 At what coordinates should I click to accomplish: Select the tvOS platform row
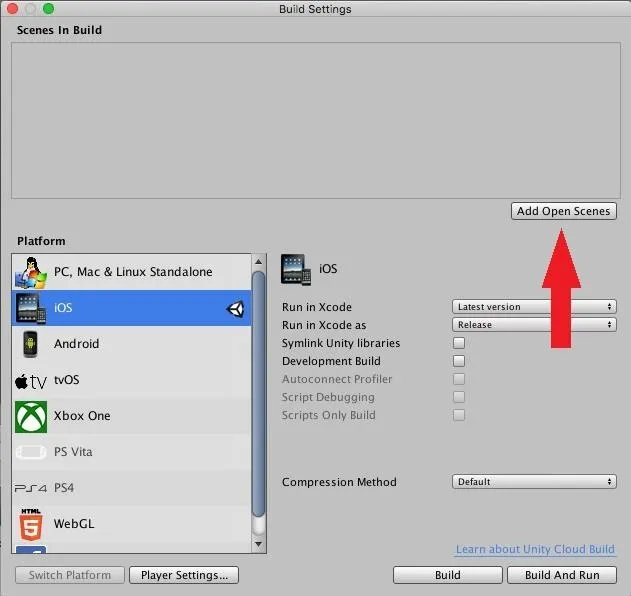(132, 380)
